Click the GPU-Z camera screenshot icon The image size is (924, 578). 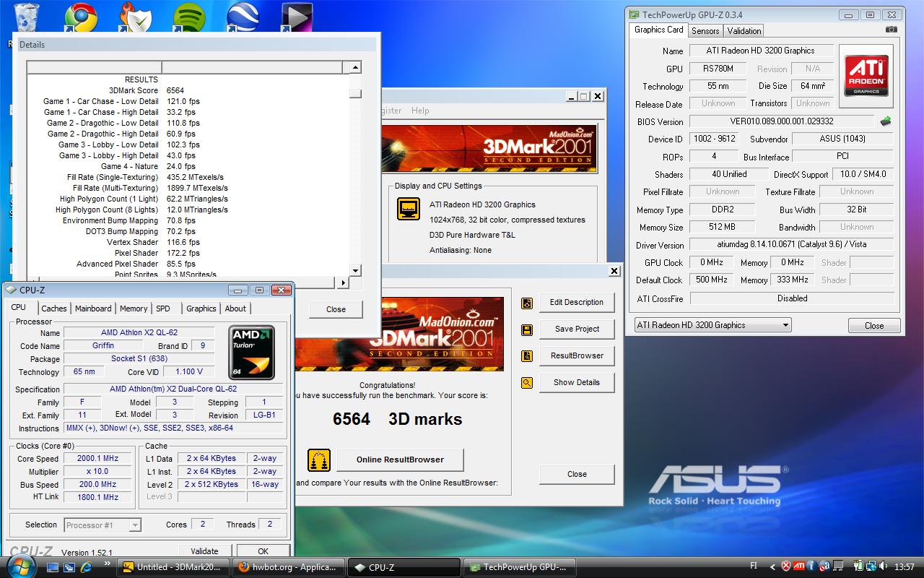[892, 30]
